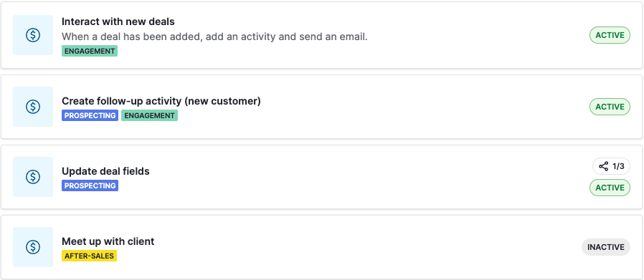Toggle ACTIVE status on Update deal fields
Viewport: 644px width, 280px height.
(610, 188)
